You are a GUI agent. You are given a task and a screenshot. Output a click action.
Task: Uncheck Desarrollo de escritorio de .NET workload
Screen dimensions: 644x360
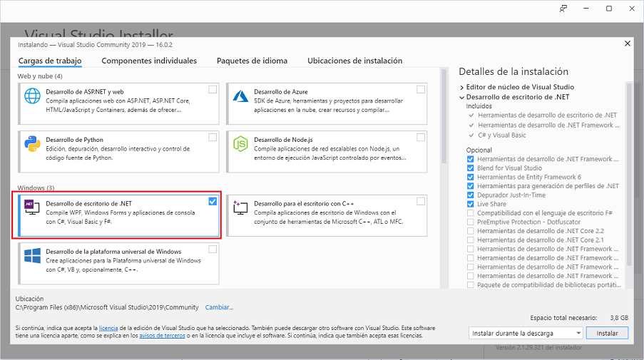213,202
